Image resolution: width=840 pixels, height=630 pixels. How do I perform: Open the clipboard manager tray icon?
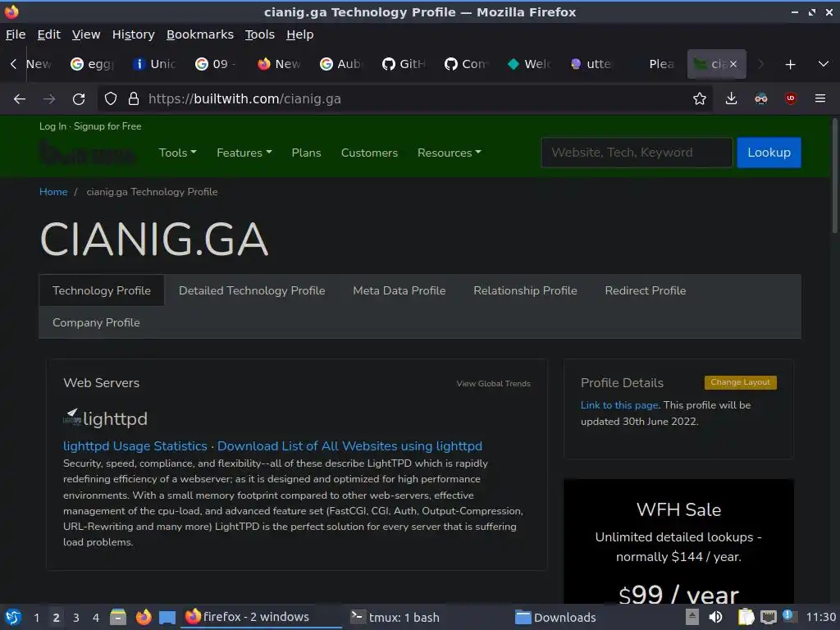746,617
